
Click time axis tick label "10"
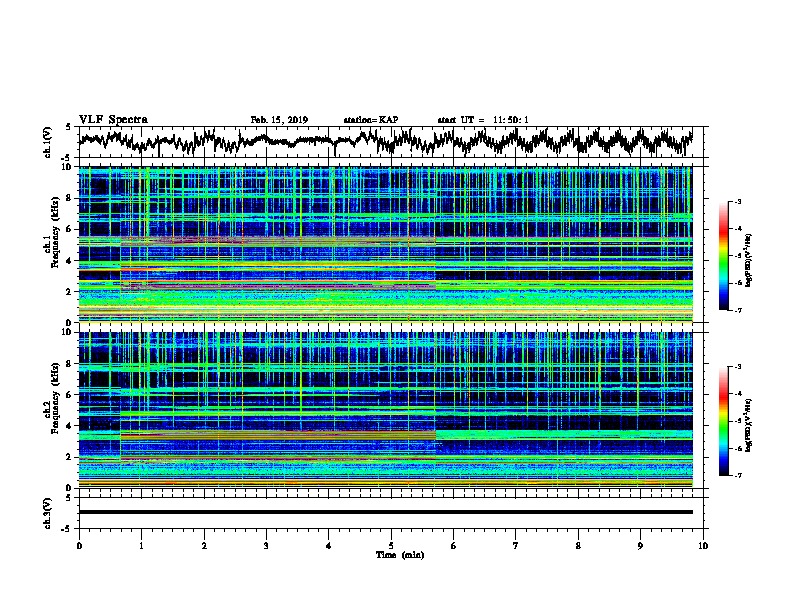click(703, 546)
